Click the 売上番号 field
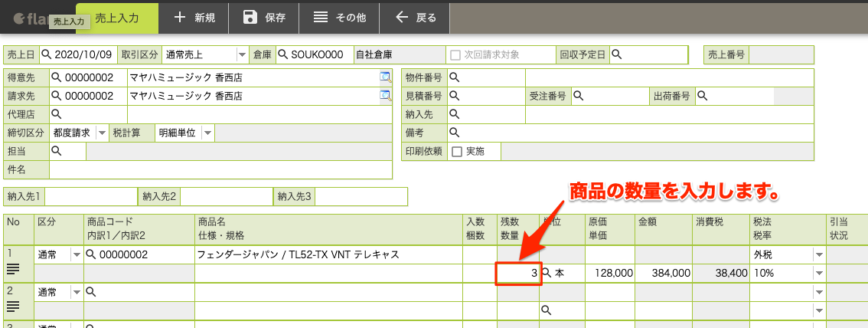 pyautogui.click(x=781, y=54)
